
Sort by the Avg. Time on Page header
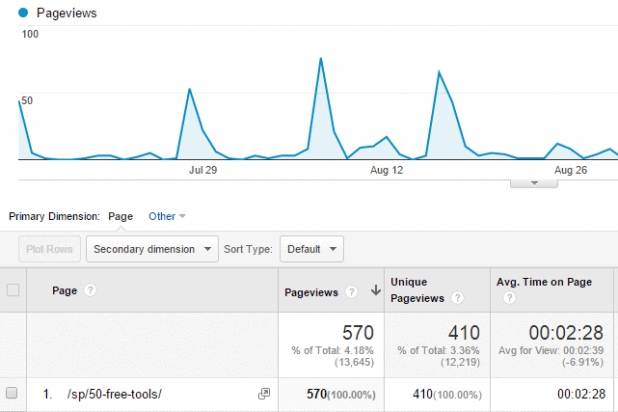coord(544,282)
